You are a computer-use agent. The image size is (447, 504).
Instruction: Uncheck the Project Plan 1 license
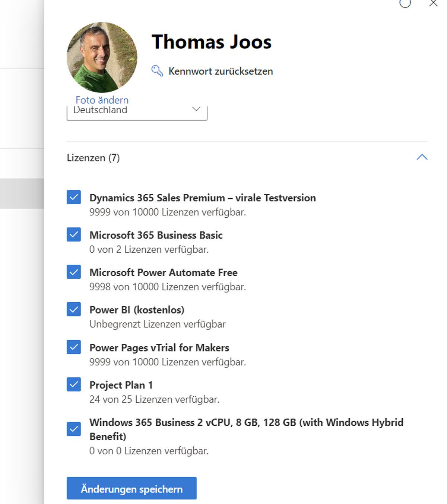[74, 384]
